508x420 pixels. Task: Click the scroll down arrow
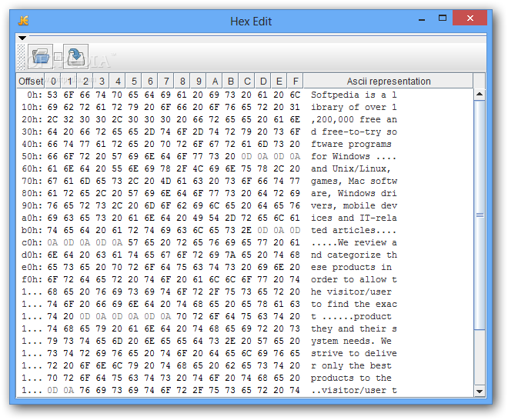tap(480, 392)
